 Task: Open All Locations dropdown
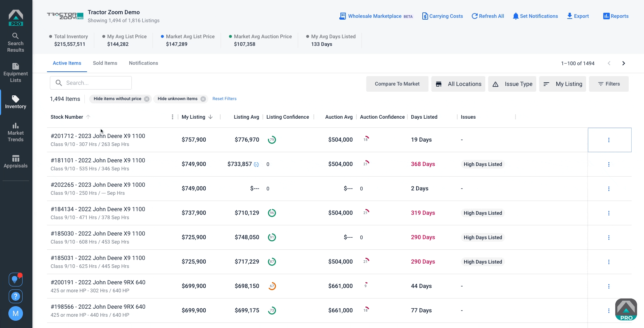(458, 84)
